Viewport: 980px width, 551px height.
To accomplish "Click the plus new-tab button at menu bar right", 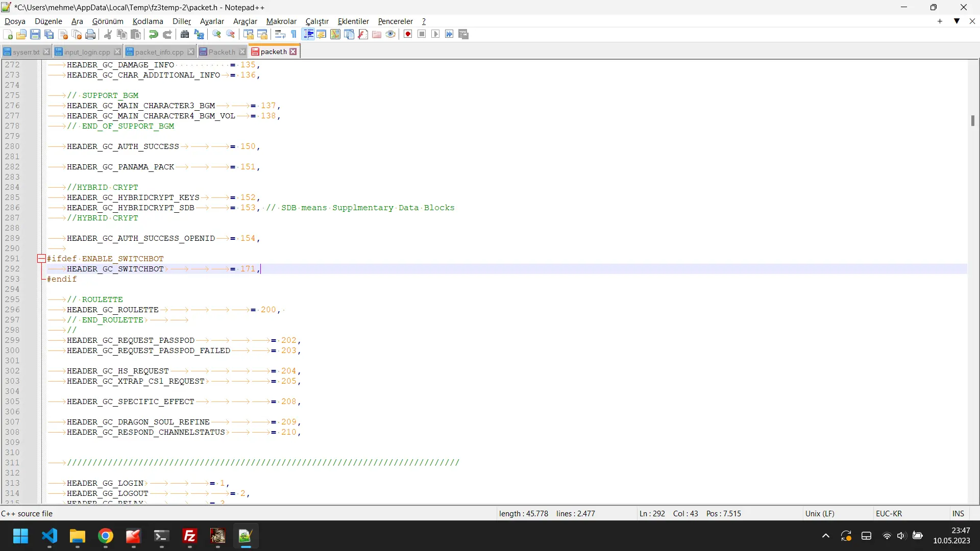I will 940,21.
